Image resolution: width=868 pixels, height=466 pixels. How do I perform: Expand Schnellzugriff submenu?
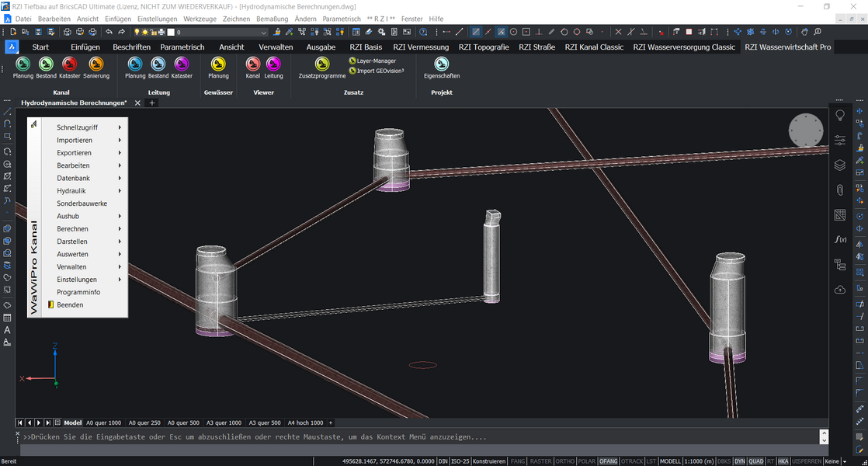(85, 127)
